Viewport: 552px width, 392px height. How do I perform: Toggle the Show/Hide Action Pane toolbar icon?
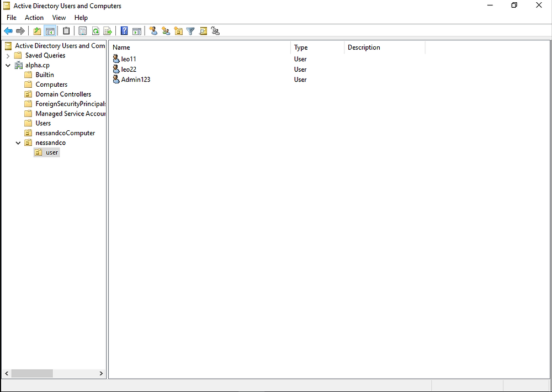[x=136, y=31]
